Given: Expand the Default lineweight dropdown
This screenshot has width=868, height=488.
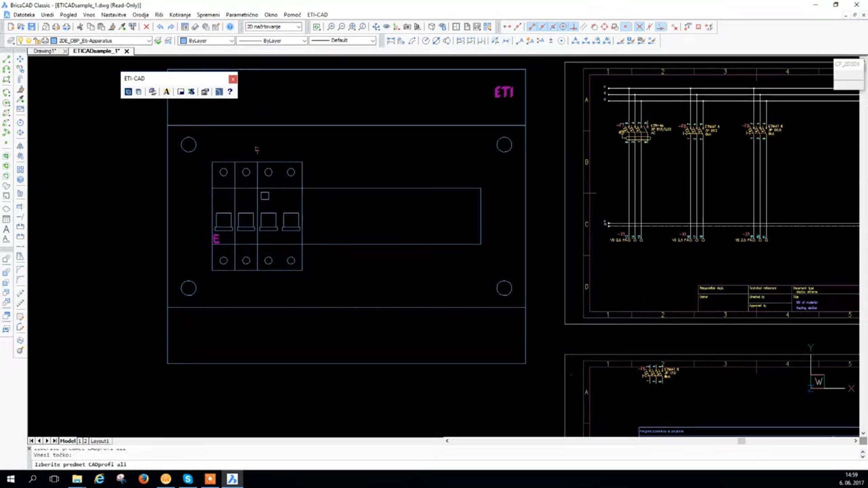Looking at the screenshot, I should (372, 41).
